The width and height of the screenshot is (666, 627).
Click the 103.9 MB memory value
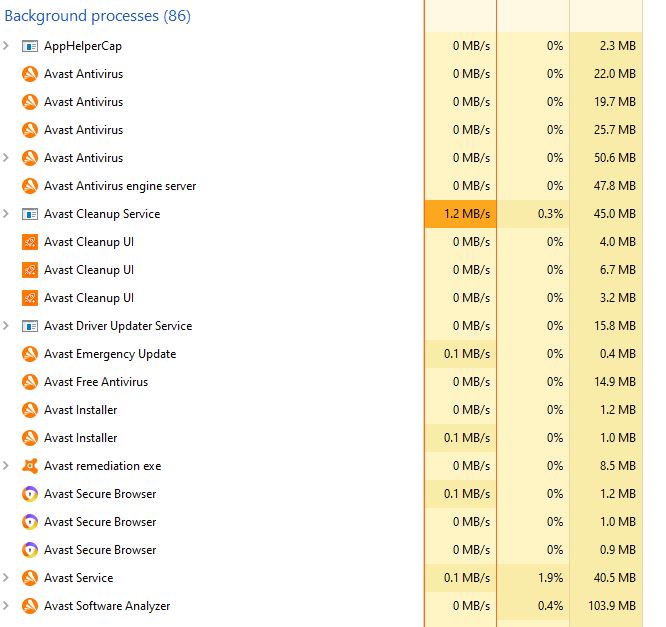click(x=612, y=606)
